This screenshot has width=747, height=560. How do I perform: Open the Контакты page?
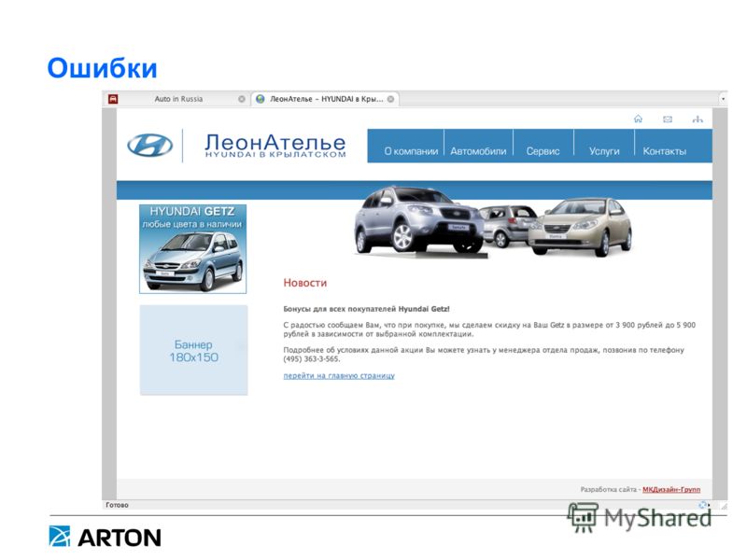(665, 151)
